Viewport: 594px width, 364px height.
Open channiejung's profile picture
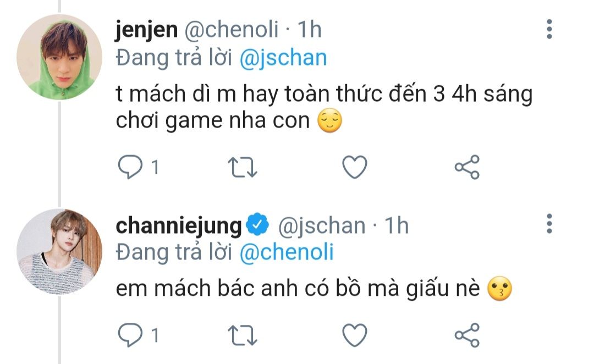(59, 251)
